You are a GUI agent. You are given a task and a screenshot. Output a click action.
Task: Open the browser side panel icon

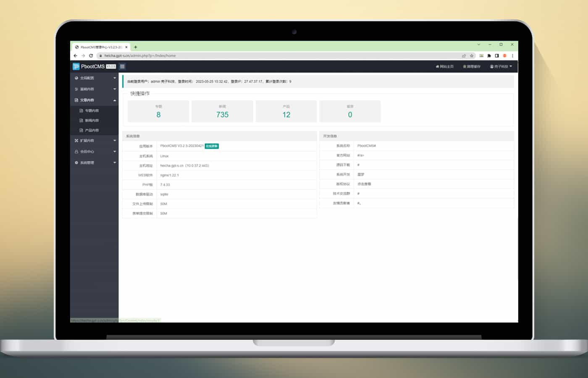pos(497,55)
